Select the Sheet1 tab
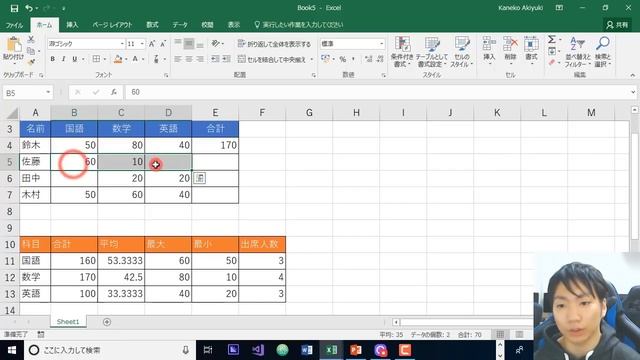The image size is (640, 360). pyautogui.click(x=68, y=322)
